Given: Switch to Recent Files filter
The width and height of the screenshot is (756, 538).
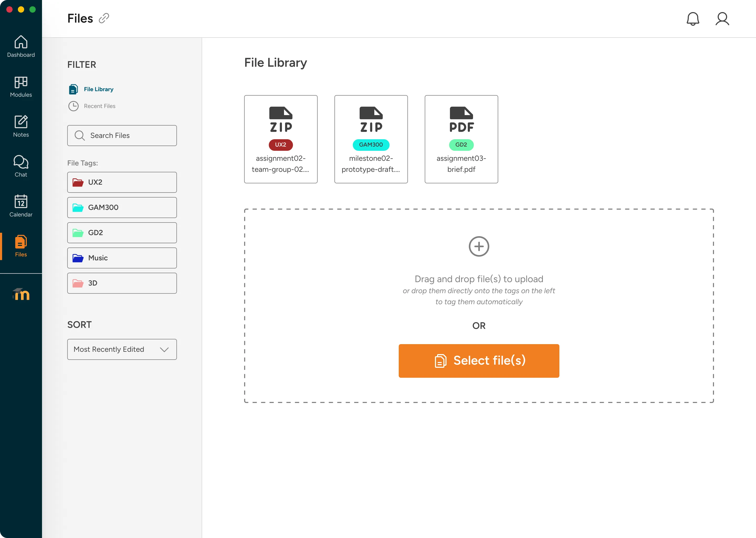Looking at the screenshot, I should click(92, 106).
